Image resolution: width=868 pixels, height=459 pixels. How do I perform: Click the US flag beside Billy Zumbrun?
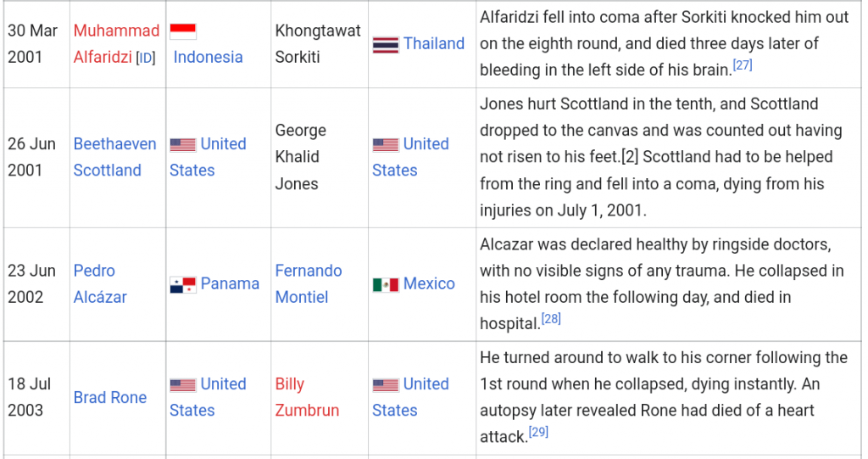(x=386, y=384)
